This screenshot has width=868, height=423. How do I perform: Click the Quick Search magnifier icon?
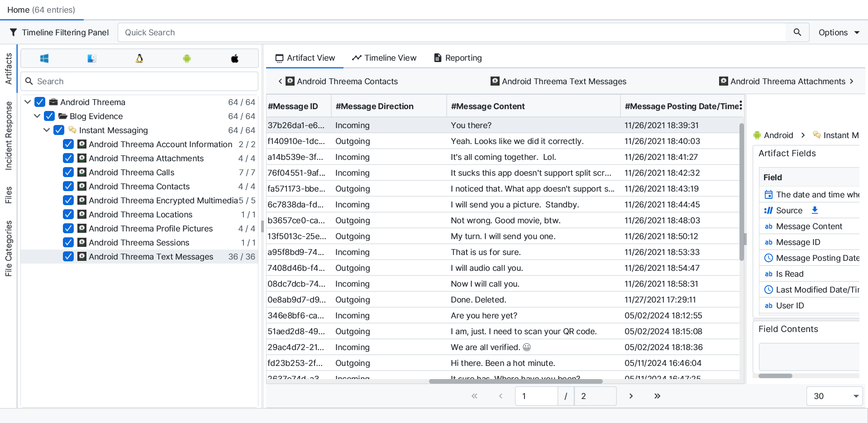797,33
